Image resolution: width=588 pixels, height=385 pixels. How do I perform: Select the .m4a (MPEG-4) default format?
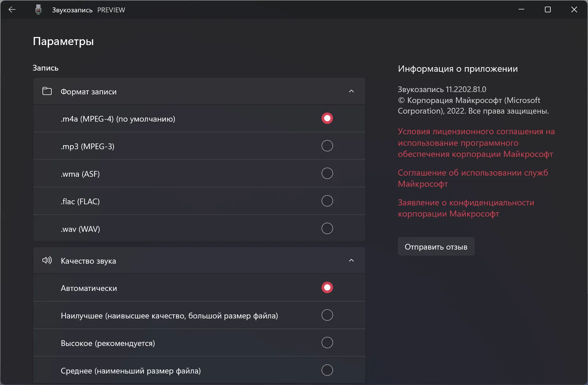327,118
